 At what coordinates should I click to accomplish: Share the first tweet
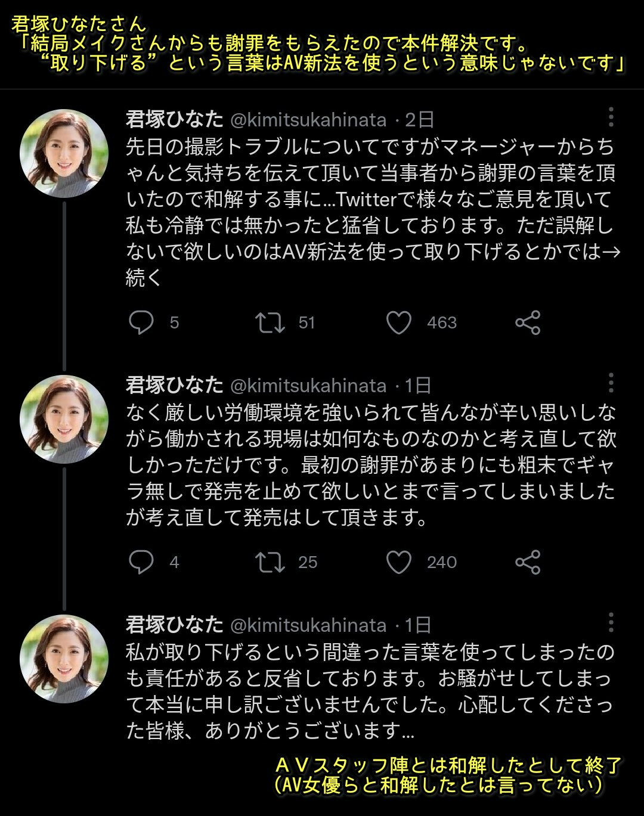click(x=528, y=322)
